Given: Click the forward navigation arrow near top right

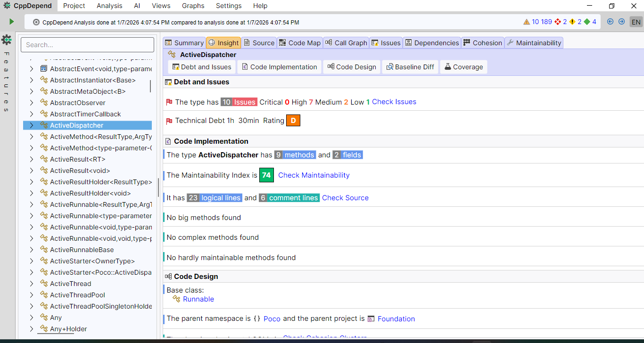Looking at the screenshot, I should pyautogui.click(x=621, y=21).
